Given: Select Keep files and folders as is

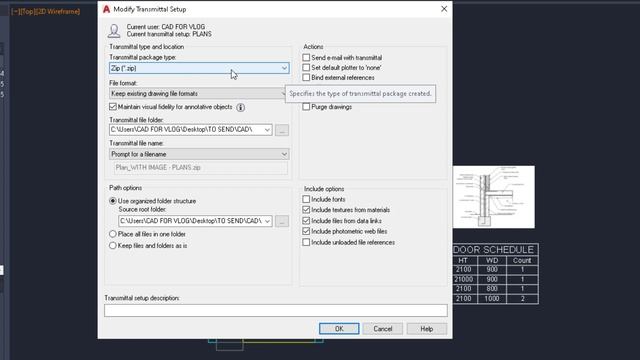Looking at the screenshot, I should (x=113, y=245).
